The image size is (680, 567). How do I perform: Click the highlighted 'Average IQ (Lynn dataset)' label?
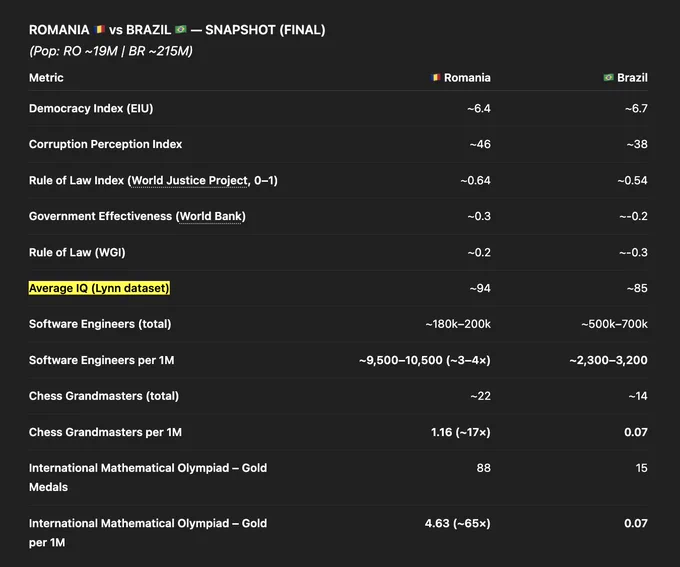pyautogui.click(x=99, y=288)
